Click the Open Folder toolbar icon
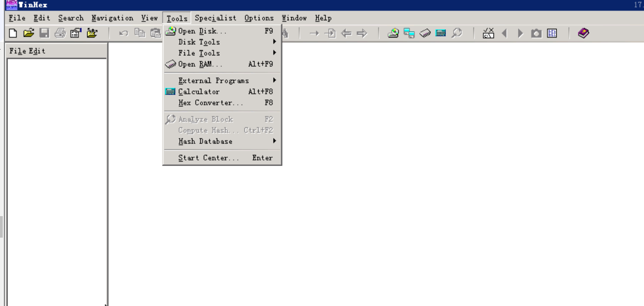Screen dimensions: 644x306 [x=92, y=33]
